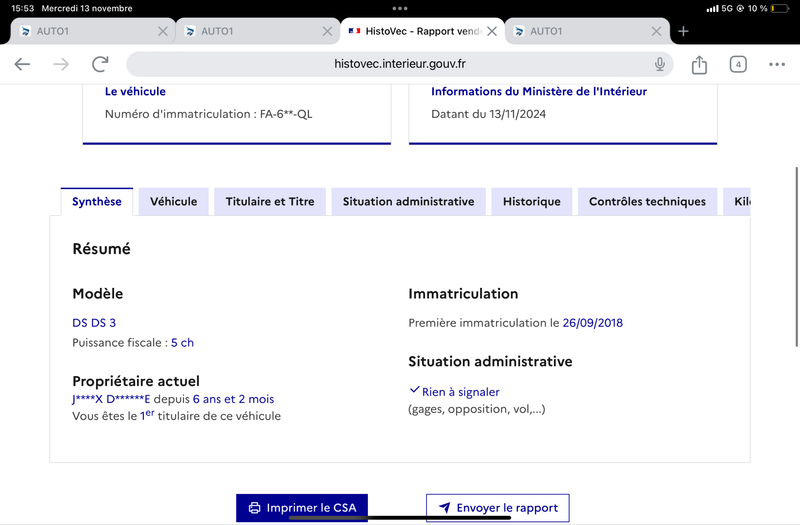The height and width of the screenshot is (525, 800).
Task: Add a new browser tab
Action: pyautogui.click(x=683, y=31)
